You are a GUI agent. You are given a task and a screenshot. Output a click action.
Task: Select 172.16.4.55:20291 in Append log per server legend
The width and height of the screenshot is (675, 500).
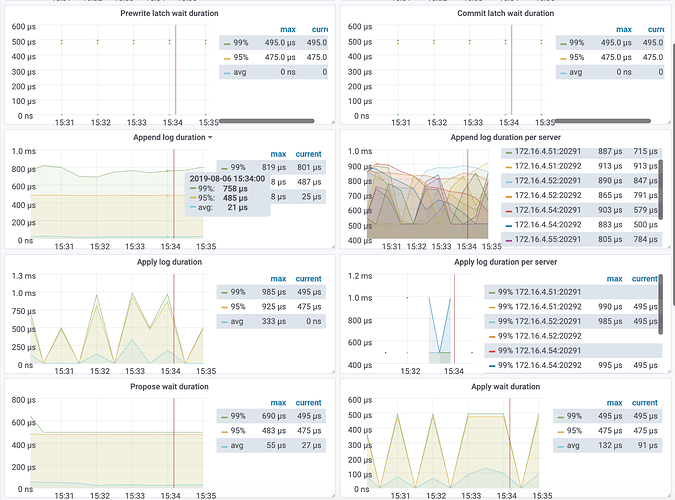548,239
